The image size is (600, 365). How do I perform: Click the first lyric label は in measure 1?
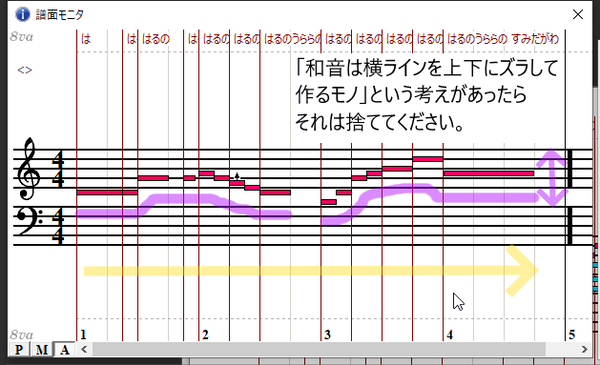tap(86, 39)
